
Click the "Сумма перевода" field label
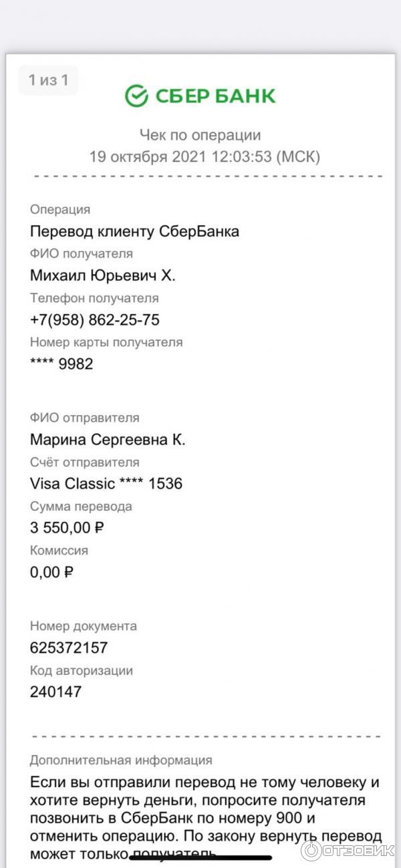click(x=81, y=507)
